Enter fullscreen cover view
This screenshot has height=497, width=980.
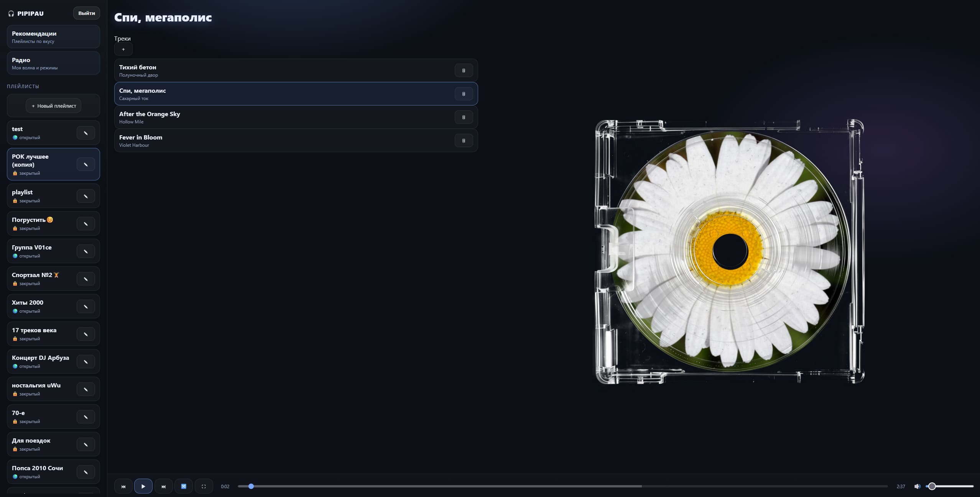(x=204, y=486)
